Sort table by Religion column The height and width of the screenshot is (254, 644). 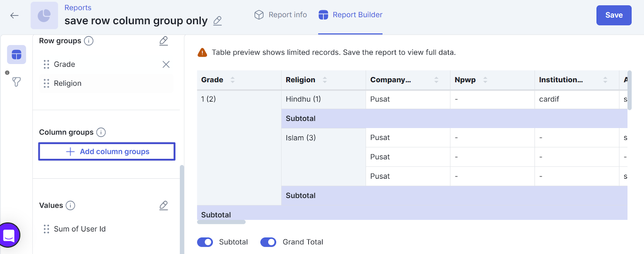(325, 80)
